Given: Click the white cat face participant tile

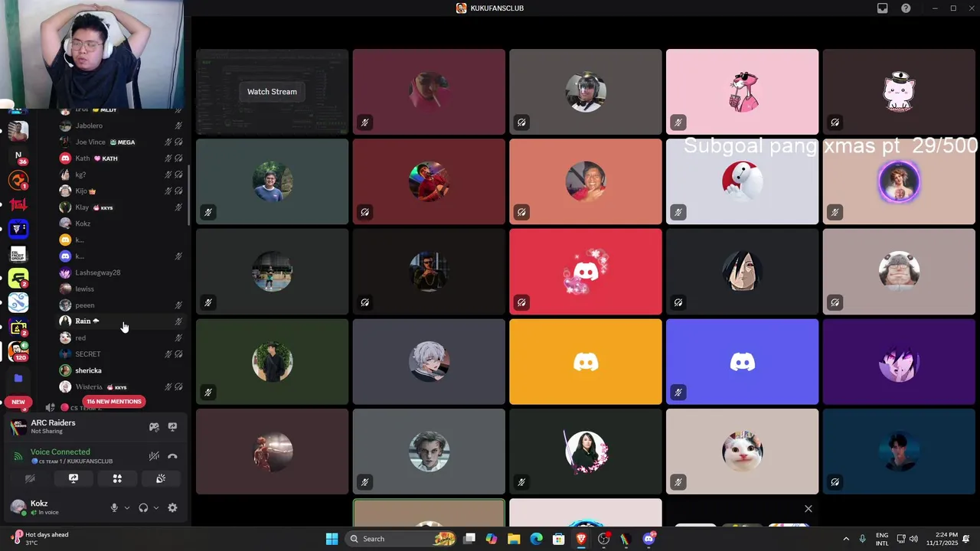Looking at the screenshot, I should point(742,452).
